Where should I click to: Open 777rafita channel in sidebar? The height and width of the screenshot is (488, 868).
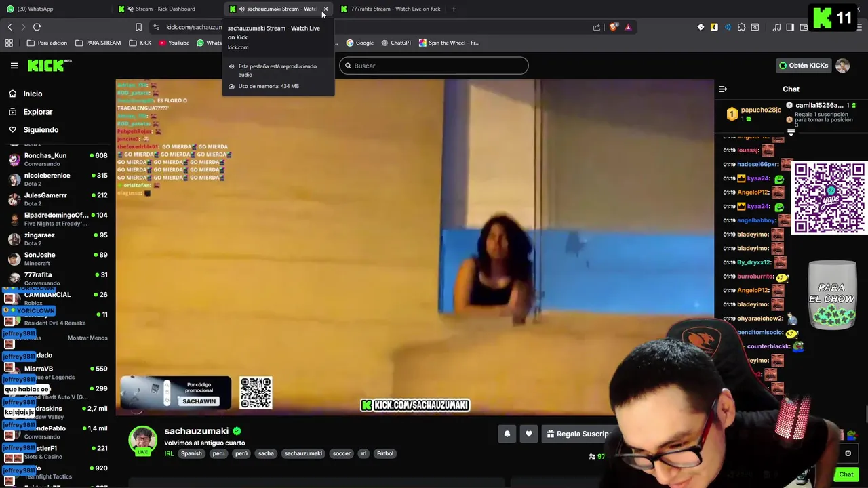pos(58,278)
